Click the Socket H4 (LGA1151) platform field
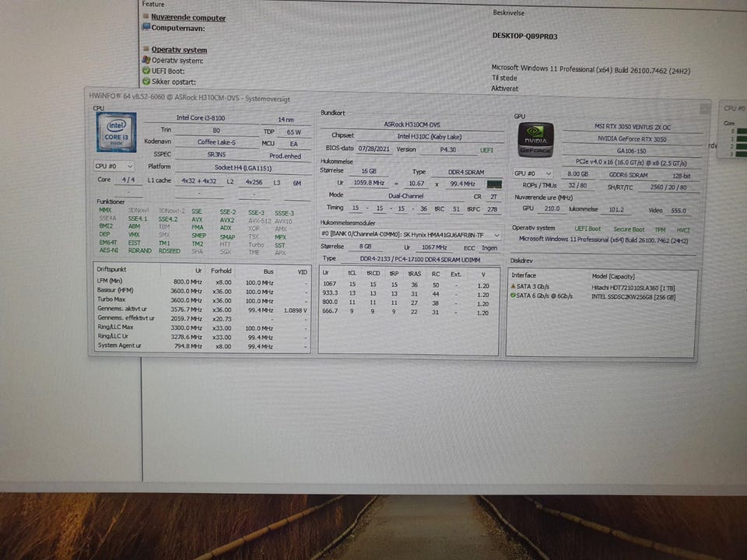 (243, 168)
